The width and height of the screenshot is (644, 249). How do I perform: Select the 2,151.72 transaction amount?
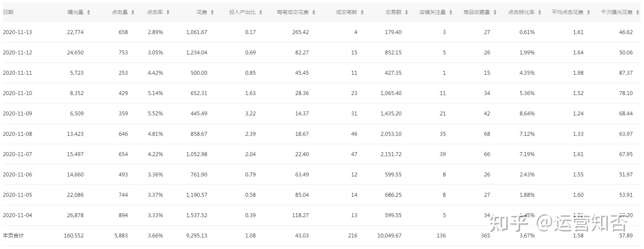click(x=391, y=154)
